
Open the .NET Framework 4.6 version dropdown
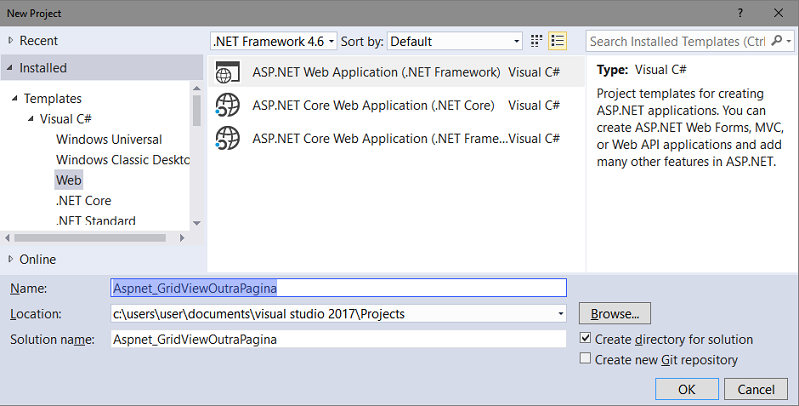pyautogui.click(x=274, y=41)
